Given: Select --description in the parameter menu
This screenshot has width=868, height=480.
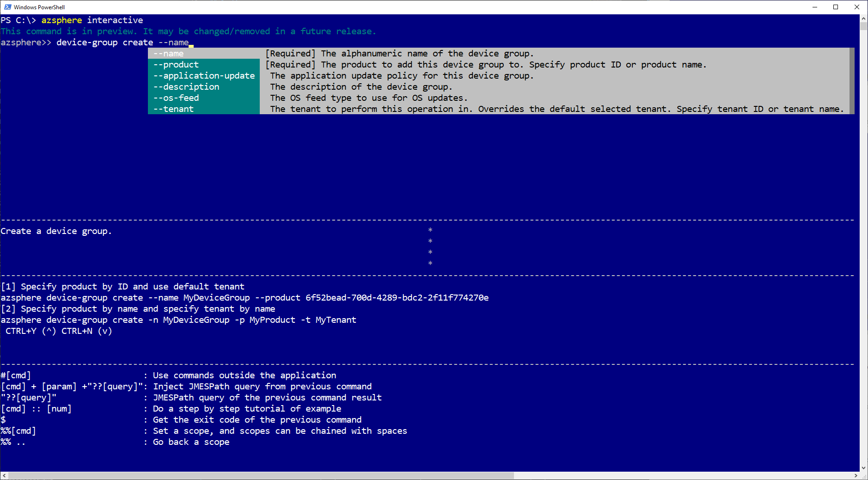Looking at the screenshot, I should pyautogui.click(x=186, y=86).
